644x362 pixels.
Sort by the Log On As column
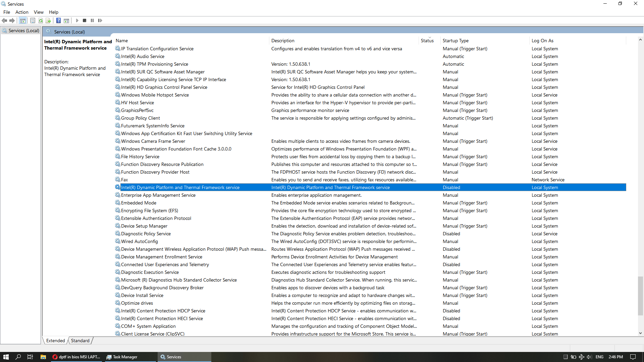click(542, 41)
